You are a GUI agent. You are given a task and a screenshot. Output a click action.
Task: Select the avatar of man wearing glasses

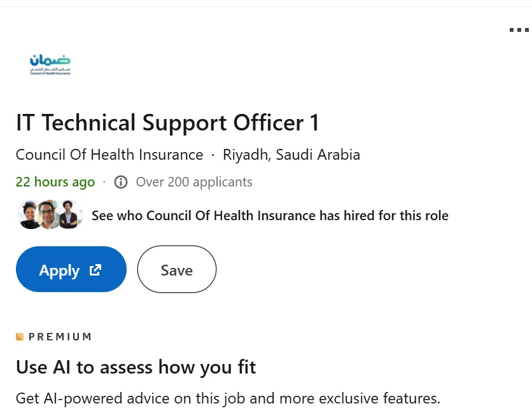[x=48, y=214]
